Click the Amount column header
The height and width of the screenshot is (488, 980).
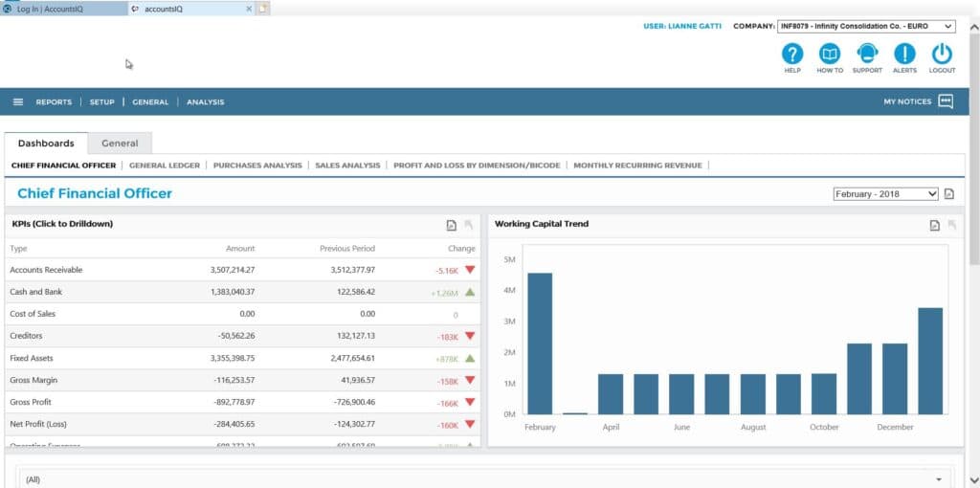click(240, 248)
